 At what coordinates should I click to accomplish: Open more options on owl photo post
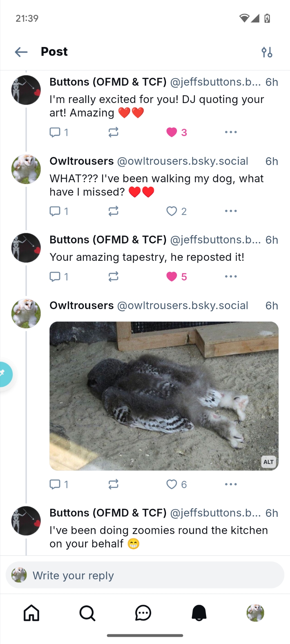231,484
